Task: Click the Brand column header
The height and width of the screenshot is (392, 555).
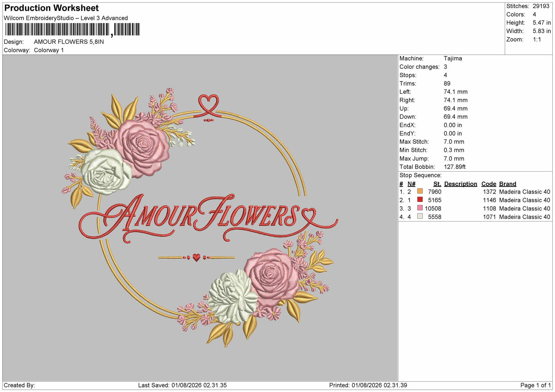Action: click(x=507, y=184)
